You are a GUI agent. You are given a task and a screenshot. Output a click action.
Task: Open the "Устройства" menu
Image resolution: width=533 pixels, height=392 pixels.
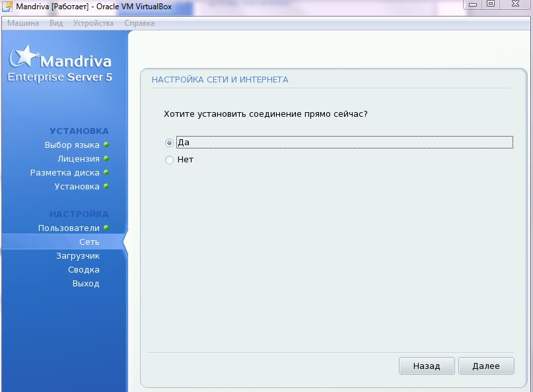point(93,23)
